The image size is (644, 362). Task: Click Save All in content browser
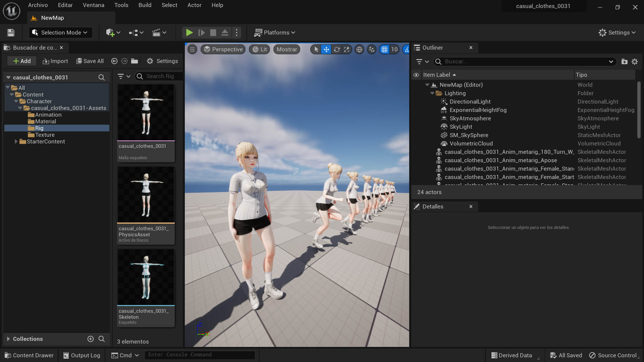point(90,61)
